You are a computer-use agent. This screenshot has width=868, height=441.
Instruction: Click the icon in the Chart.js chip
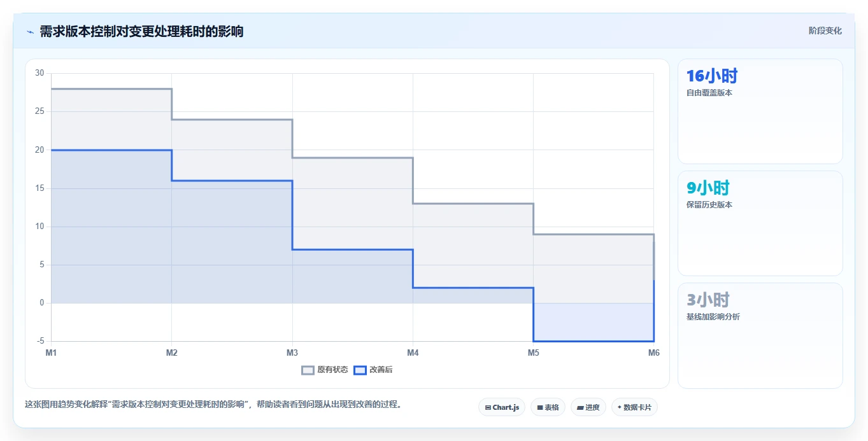488,407
